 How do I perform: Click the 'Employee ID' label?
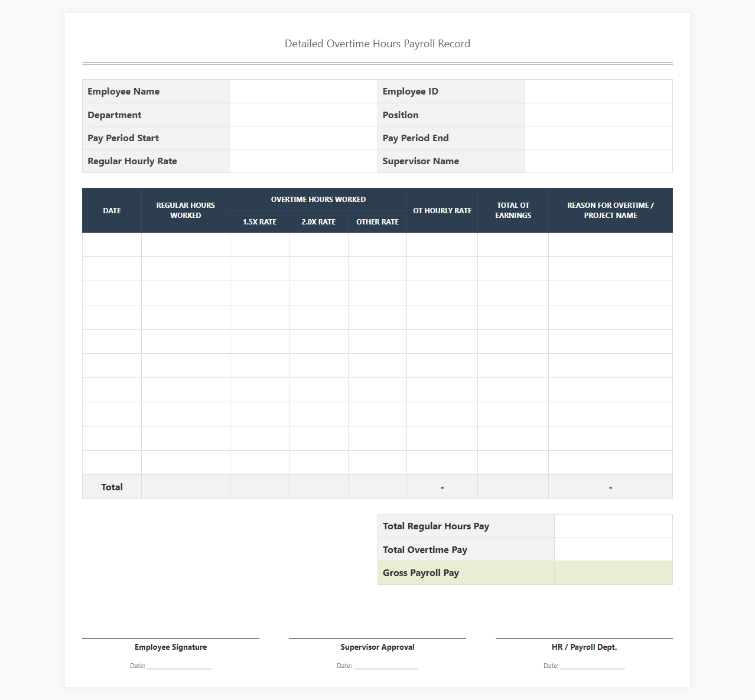(x=411, y=92)
